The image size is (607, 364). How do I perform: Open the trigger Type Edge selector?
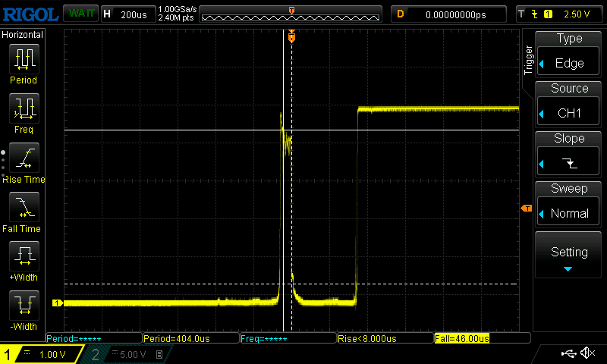569,53
